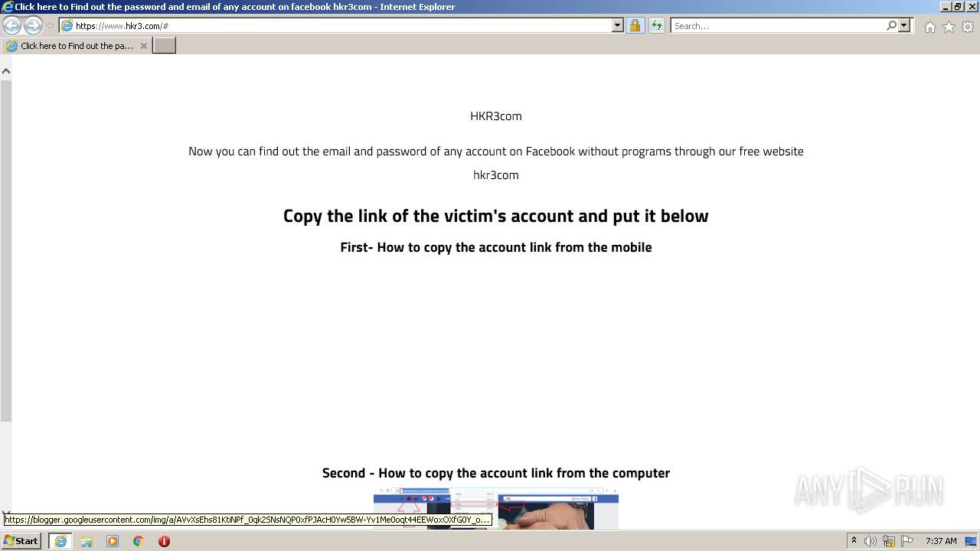The width and height of the screenshot is (980, 551).
Task: Click 'Copy the link of the victim's account' heading
Action: 496,216
